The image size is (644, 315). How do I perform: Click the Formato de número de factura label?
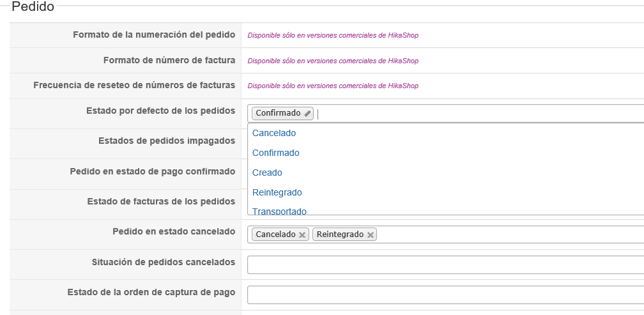[x=169, y=60]
